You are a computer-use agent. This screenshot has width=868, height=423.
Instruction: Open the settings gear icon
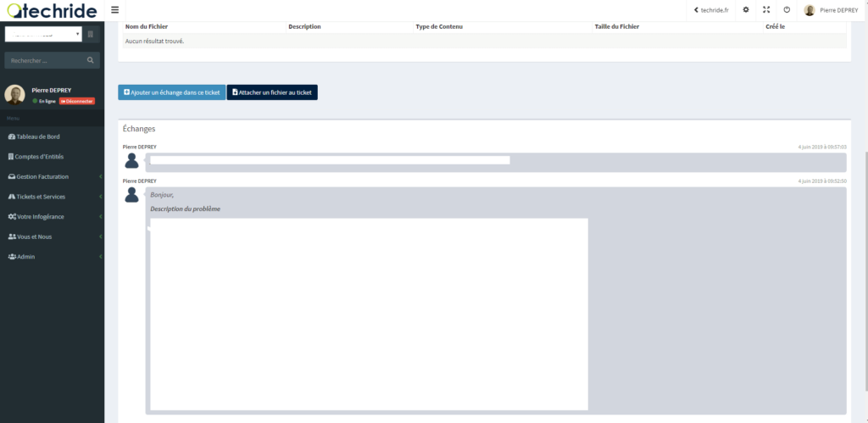tap(746, 10)
